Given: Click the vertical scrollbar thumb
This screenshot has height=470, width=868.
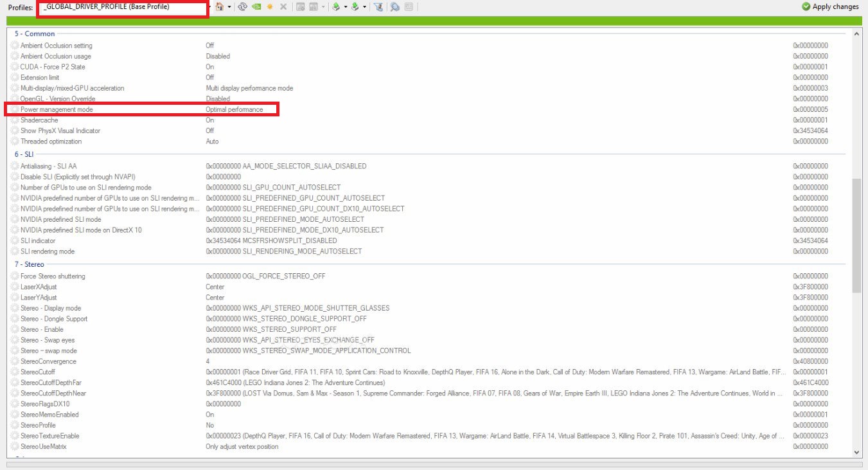Looking at the screenshot, I should click(x=856, y=235).
